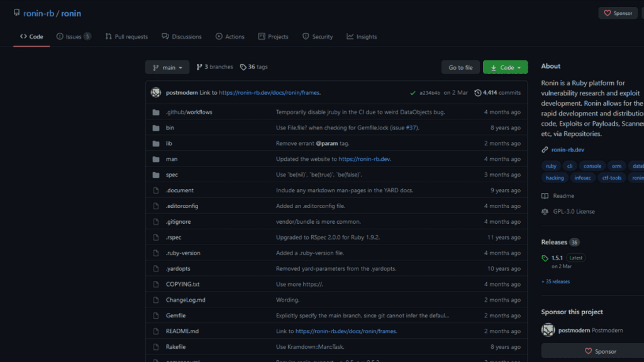
Task: Expand the green Code download dropdown
Action: [x=505, y=67]
